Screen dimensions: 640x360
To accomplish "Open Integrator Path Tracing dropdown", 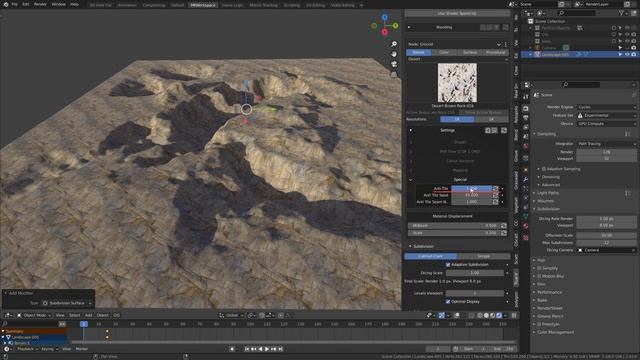I will coord(607,144).
